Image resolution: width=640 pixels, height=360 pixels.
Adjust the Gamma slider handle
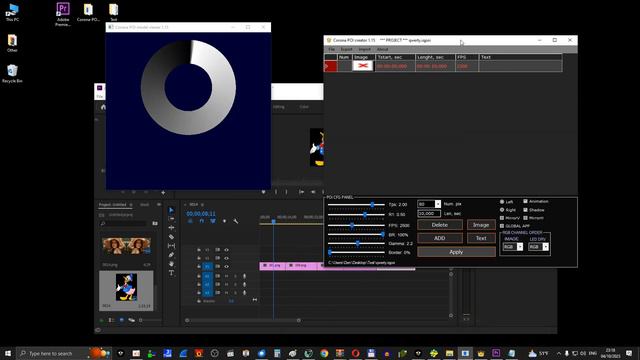click(x=358, y=243)
